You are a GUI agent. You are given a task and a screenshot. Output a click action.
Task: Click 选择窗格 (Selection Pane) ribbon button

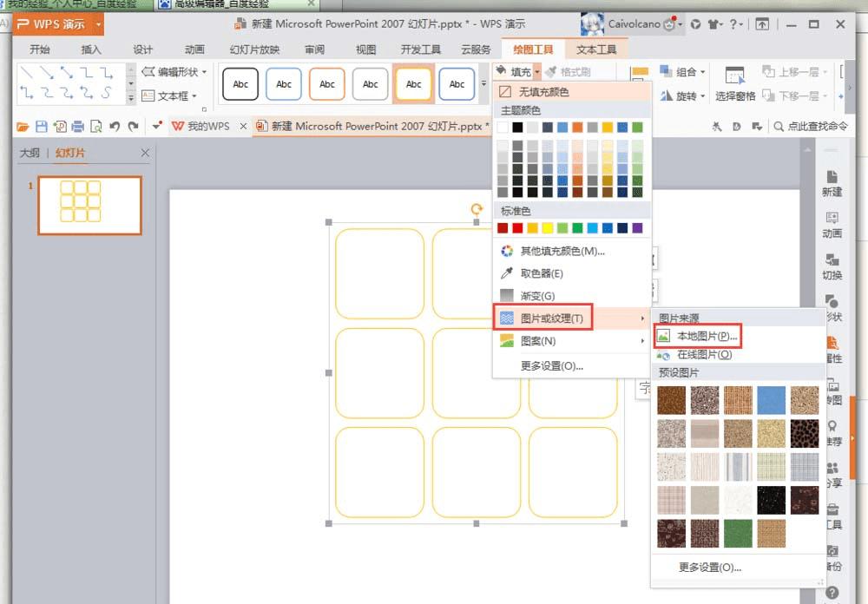tap(735, 84)
